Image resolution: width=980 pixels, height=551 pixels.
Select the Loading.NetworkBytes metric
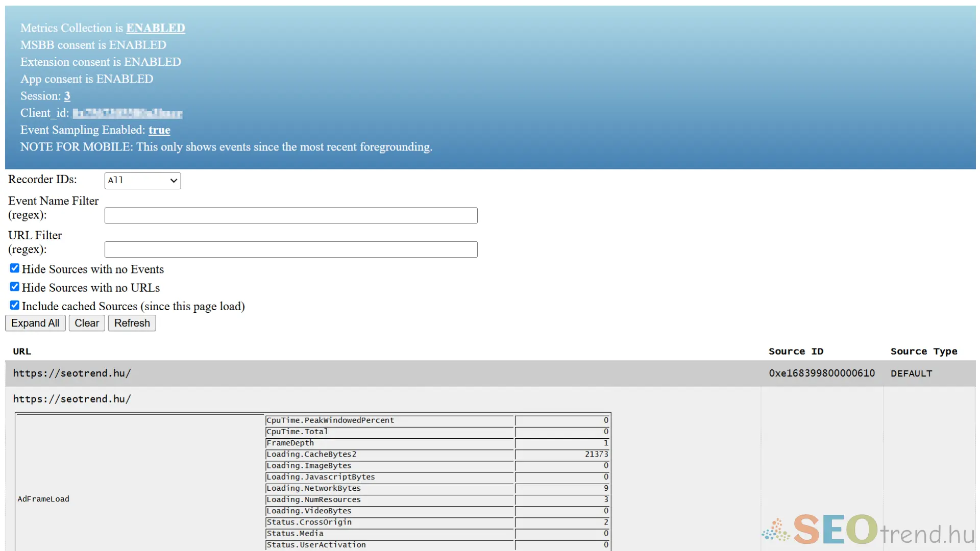[x=313, y=488]
